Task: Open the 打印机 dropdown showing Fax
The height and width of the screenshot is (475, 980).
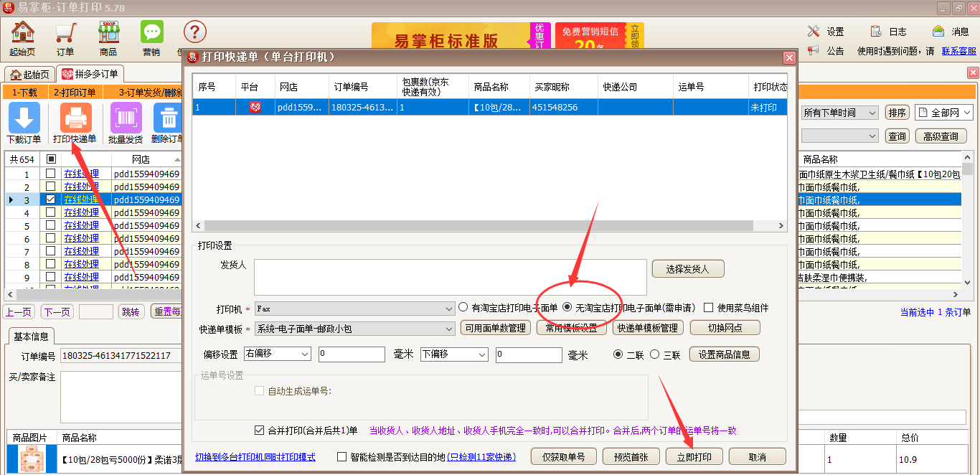Action: pyautogui.click(x=354, y=308)
